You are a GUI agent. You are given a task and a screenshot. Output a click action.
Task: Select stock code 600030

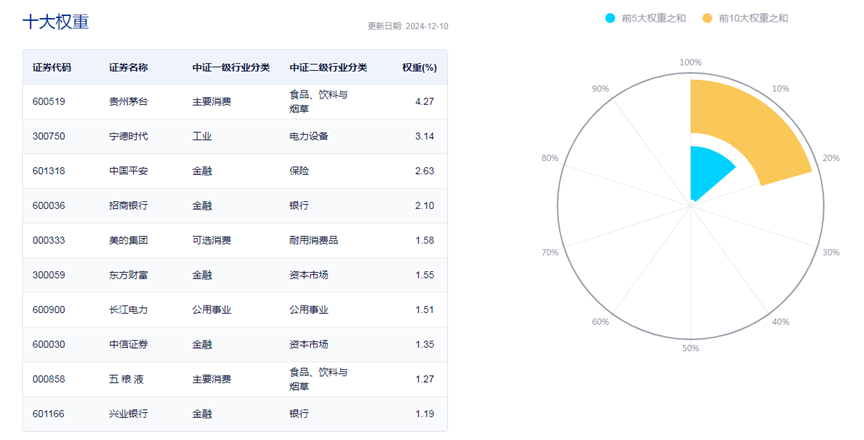pos(48,344)
